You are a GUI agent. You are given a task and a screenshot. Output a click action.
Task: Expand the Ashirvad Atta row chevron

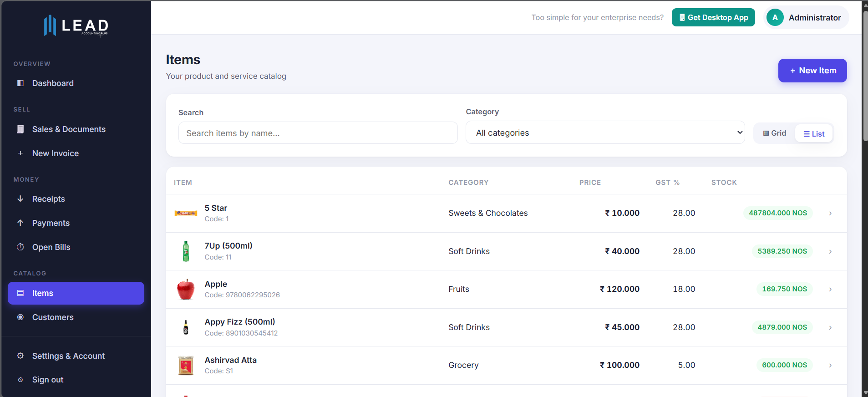(x=830, y=365)
